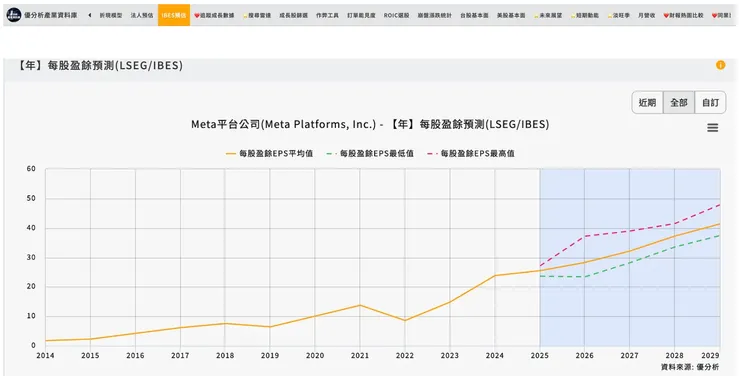This screenshot has width=740, height=376.
Task: Open the 崩盤漲跌統計 tab
Action: pos(435,16)
